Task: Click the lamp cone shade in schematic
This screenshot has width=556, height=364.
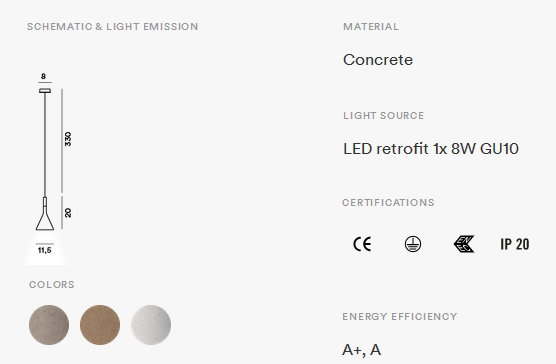Action: pos(45,218)
